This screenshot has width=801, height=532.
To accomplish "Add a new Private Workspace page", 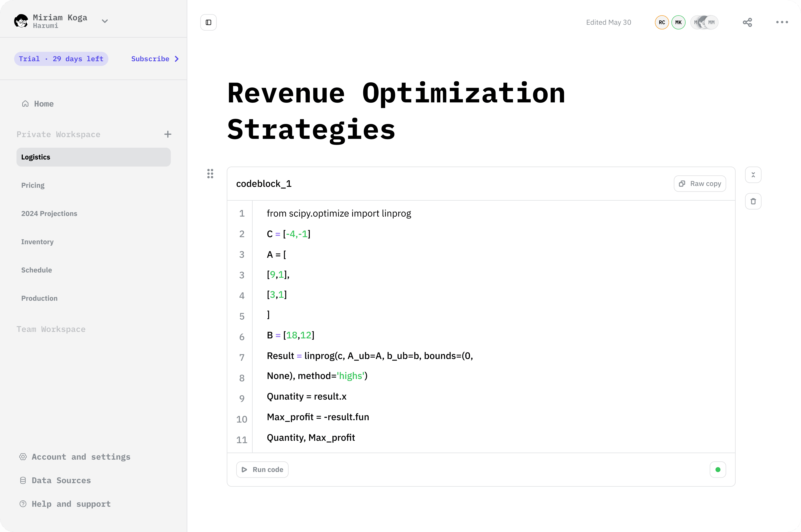I will pos(168,134).
